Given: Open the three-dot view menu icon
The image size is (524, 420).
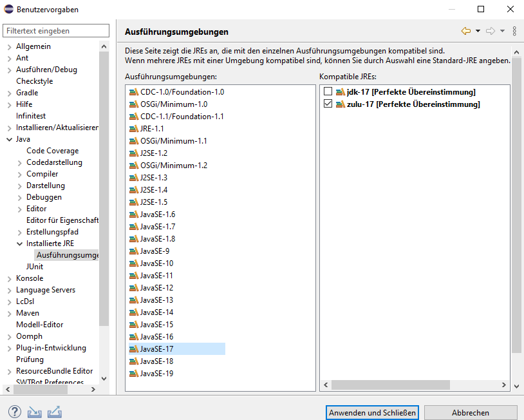Looking at the screenshot, I should pos(514,31).
